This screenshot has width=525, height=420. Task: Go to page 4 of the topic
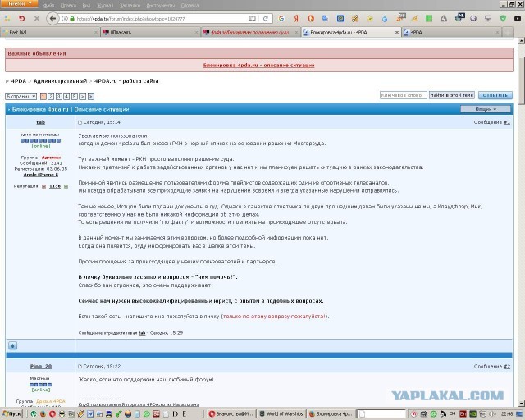coord(66,97)
